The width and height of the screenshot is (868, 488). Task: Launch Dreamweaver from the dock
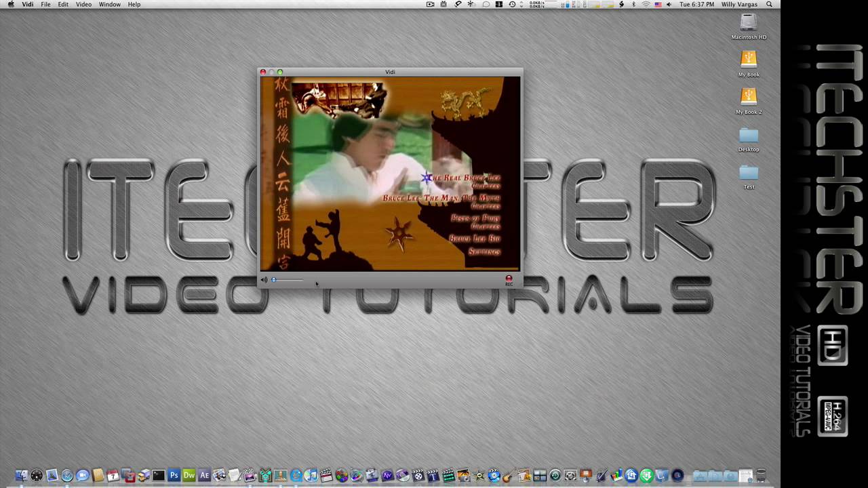(189, 476)
